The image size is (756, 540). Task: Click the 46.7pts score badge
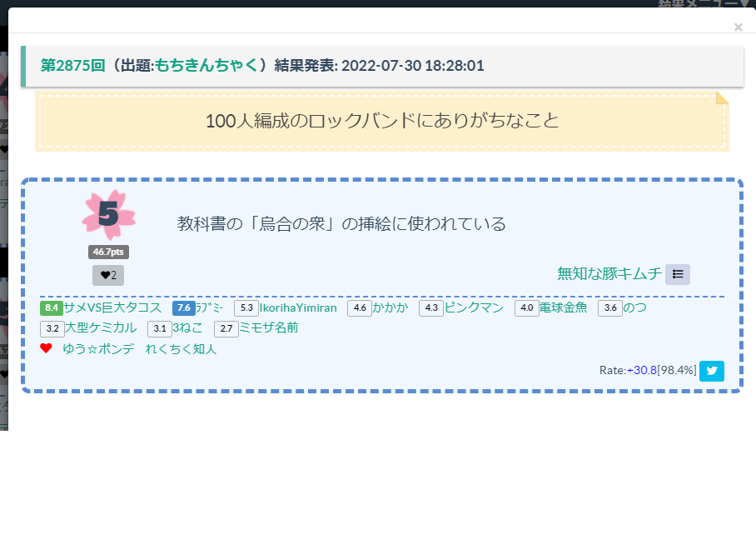pyautogui.click(x=108, y=252)
